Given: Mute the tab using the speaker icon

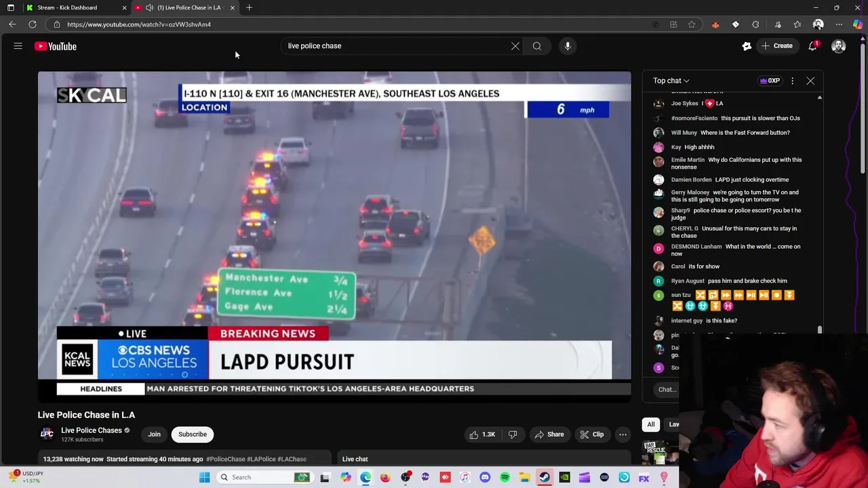Looking at the screenshot, I should [x=149, y=7].
